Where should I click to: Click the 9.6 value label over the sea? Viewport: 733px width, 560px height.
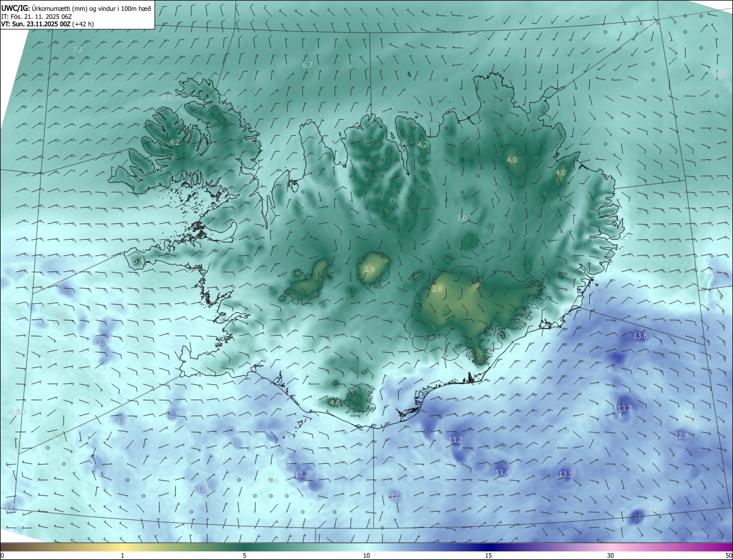click(273, 480)
